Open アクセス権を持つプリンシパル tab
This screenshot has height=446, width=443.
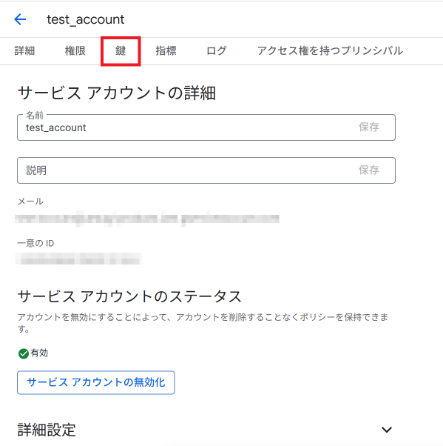tap(330, 51)
